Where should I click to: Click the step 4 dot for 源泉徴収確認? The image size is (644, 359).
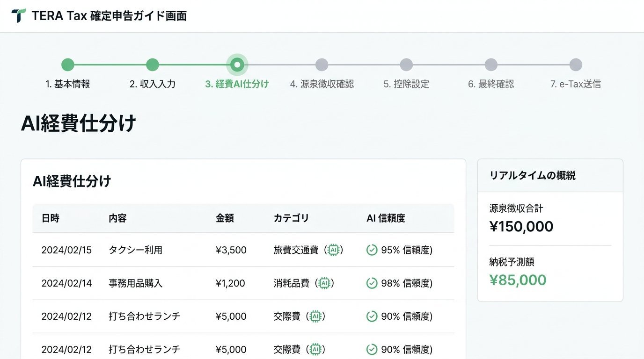coord(322,65)
